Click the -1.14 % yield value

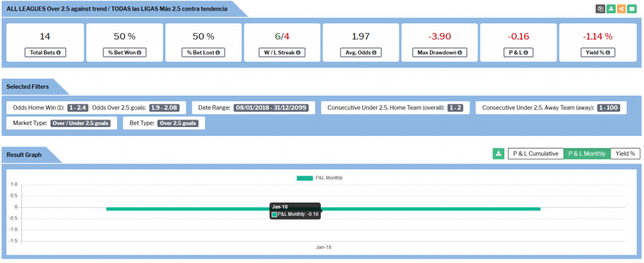[597, 36]
